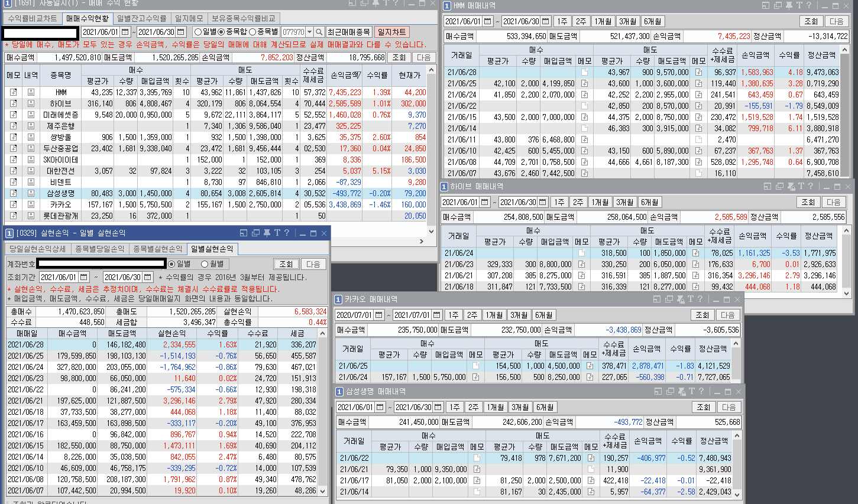Switch to 당일실현손익상세 tab
The image size is (858, 504).
click(x=37, y=249)
